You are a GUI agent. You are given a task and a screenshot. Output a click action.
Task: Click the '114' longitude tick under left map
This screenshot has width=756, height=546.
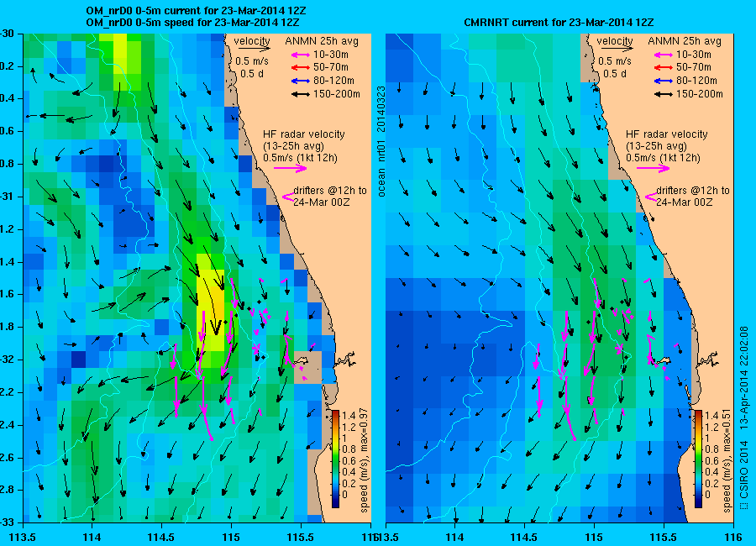click(92, 537)
